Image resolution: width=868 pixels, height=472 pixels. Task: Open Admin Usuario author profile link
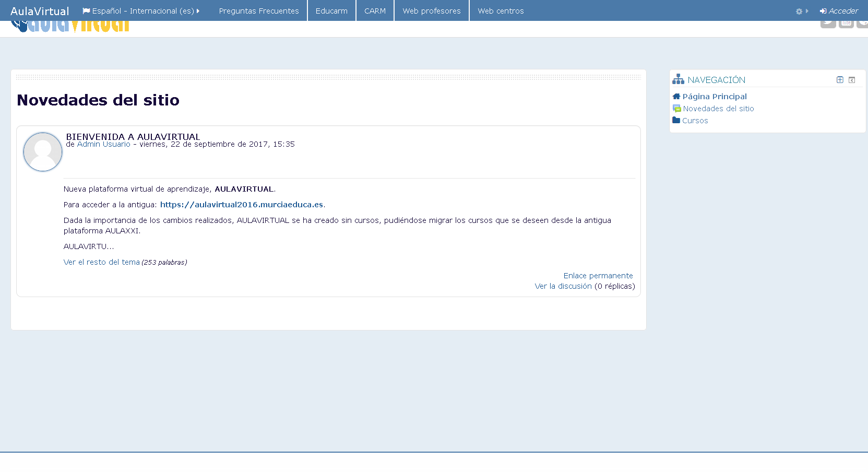tap(104, 144)
